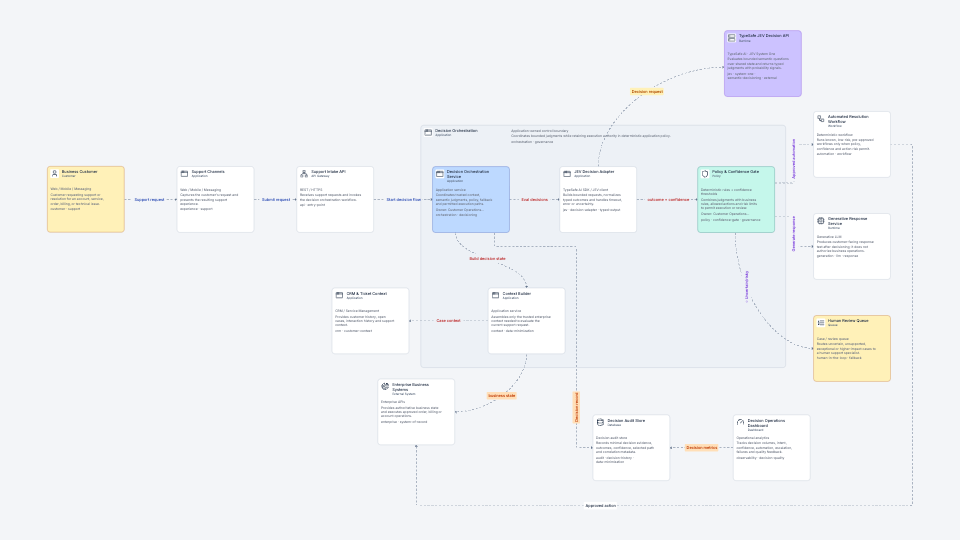Click the Business Customer person icon
This screenshot has width=960, height=540.
[x=54, y=174]
